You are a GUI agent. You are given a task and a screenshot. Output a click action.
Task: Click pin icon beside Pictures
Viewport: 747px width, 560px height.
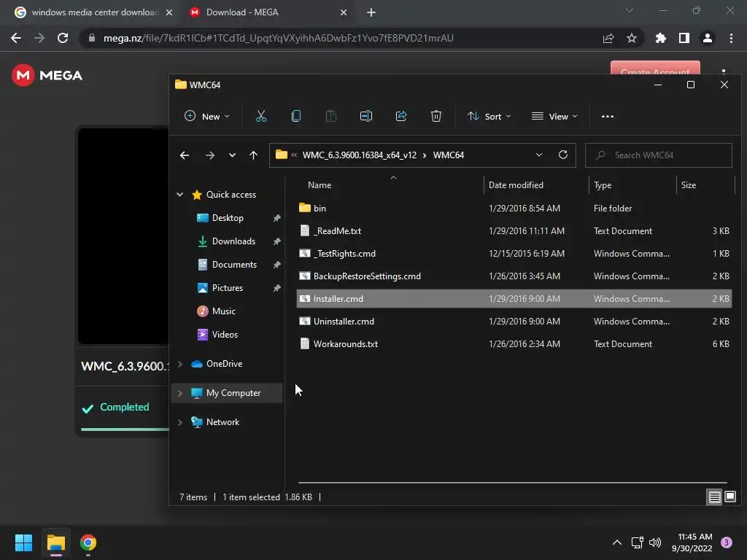(x=276, y=288)
